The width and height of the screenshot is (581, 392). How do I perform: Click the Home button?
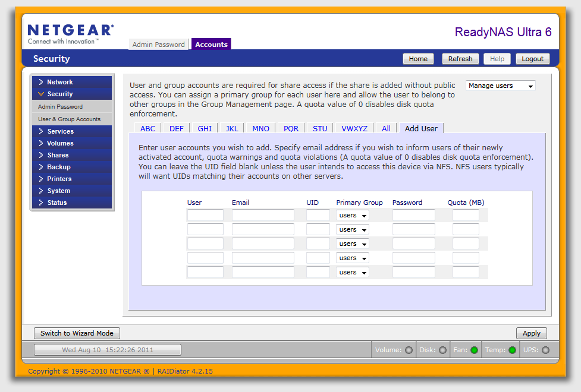[418, 59]
